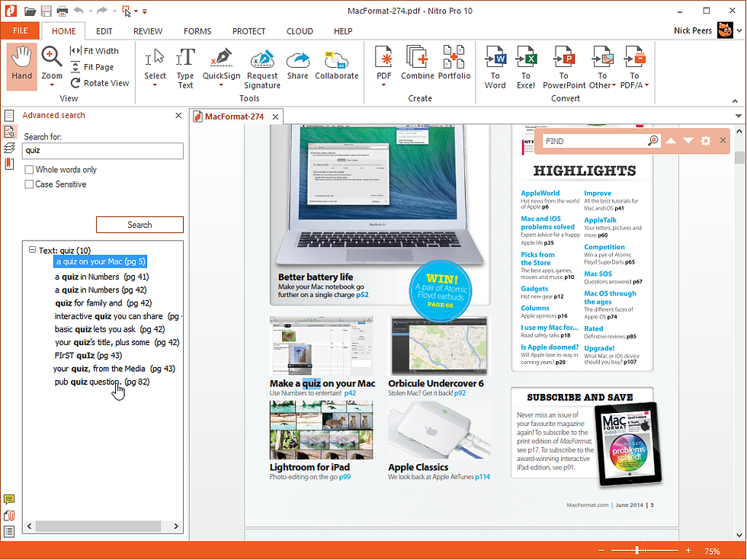Switch to the PROTECT tab

[x=248, y=31]
